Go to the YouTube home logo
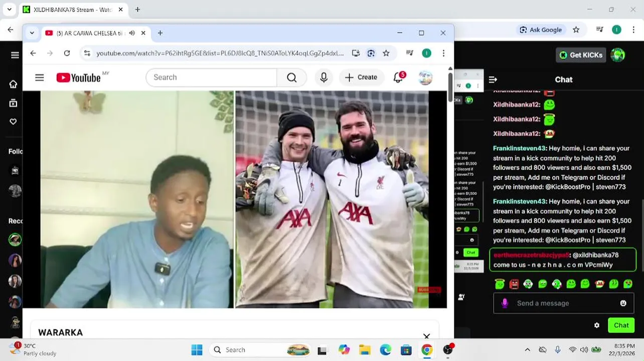This screenshot has height=361, width=644. coord(79,77)
